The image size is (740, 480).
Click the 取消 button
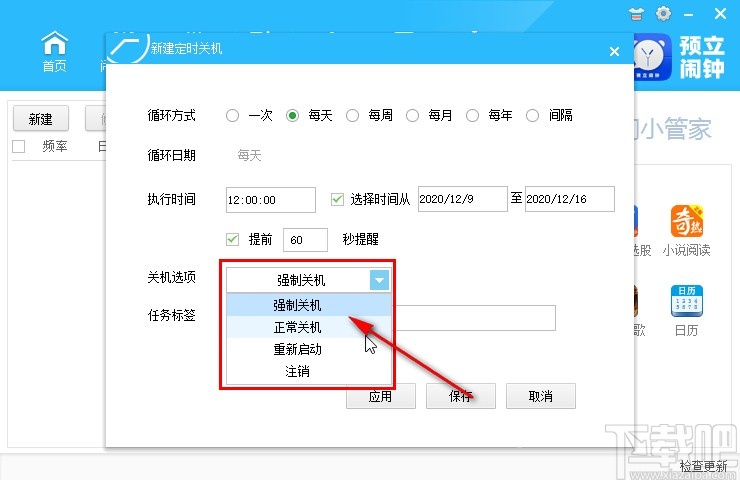541,396
